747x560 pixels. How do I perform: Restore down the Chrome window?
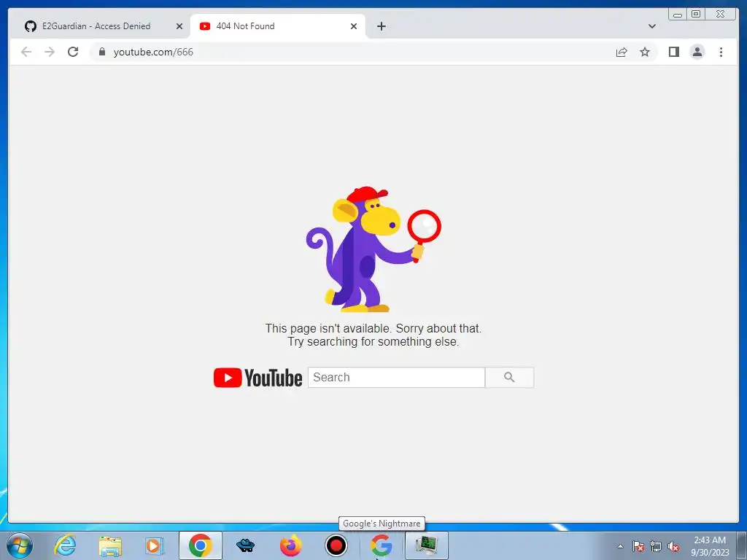695,14
